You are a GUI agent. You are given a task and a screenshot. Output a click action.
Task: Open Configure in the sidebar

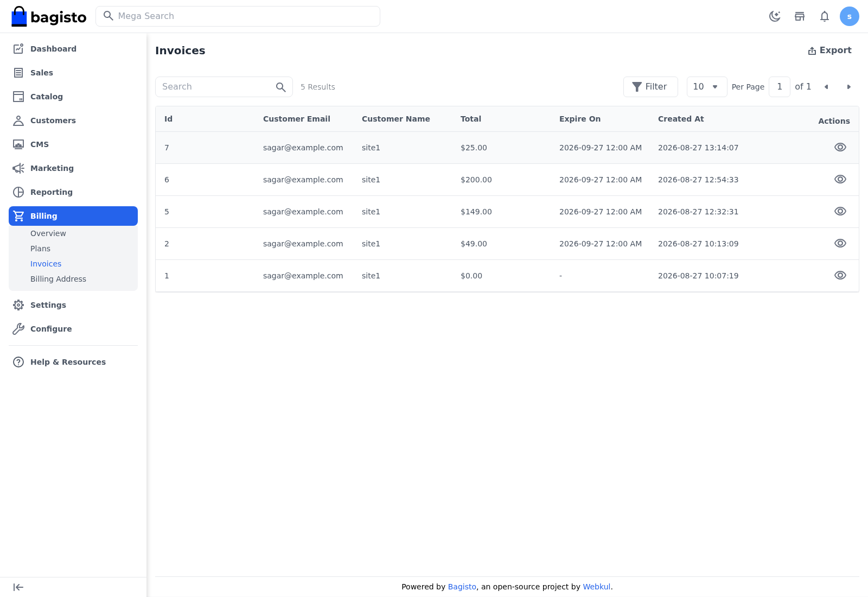click(x=73, y=329)
